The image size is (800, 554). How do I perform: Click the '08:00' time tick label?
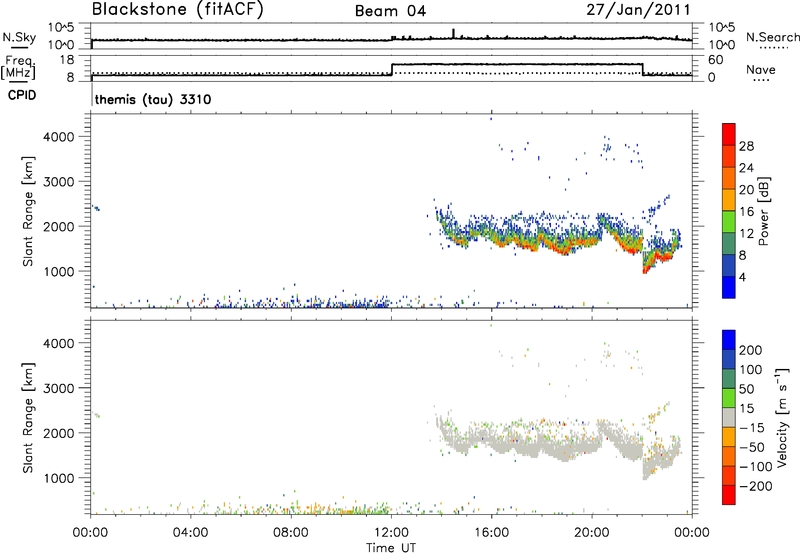click(291, 533)
